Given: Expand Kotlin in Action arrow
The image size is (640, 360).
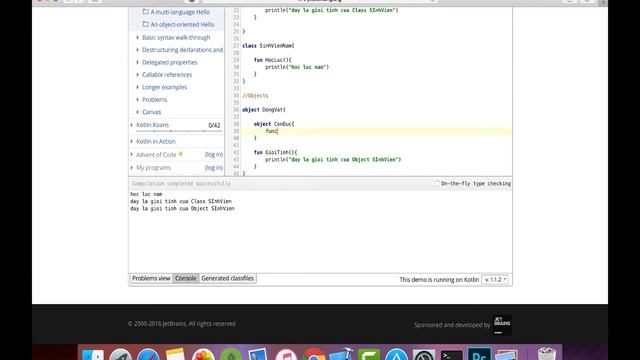Looking at the screenshot, I should (x=132, y=141).
